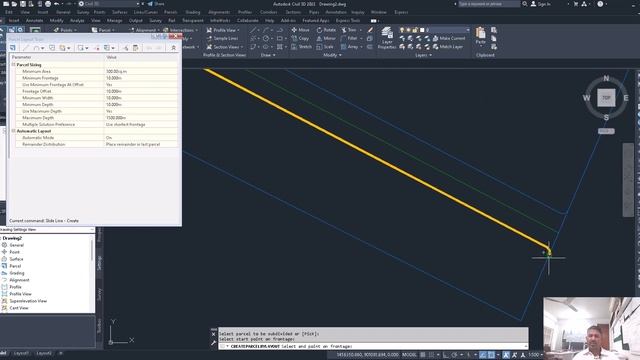This screenshot has height=360, width=640.
Task: Toggle the layer freeze sun icon
Action: (x=409, y=30)
